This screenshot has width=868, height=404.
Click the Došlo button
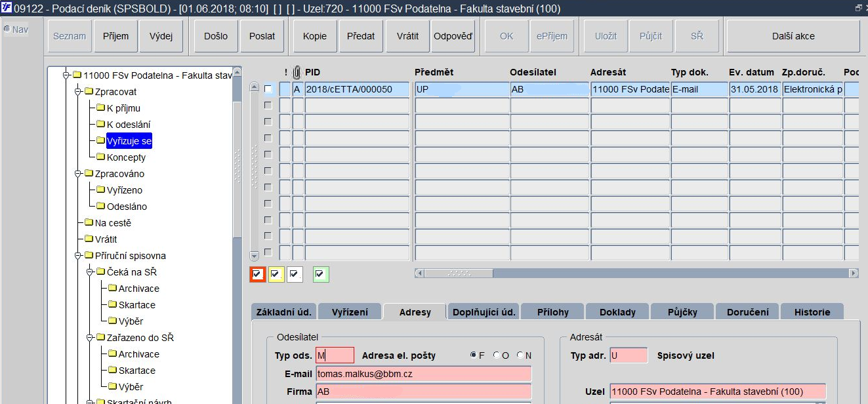[217, 36]
